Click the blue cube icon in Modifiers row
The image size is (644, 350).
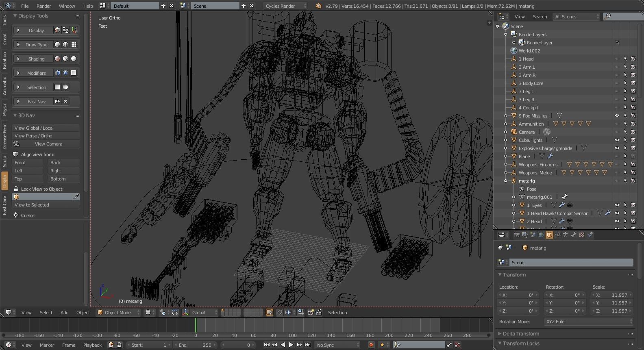point(57,73)
